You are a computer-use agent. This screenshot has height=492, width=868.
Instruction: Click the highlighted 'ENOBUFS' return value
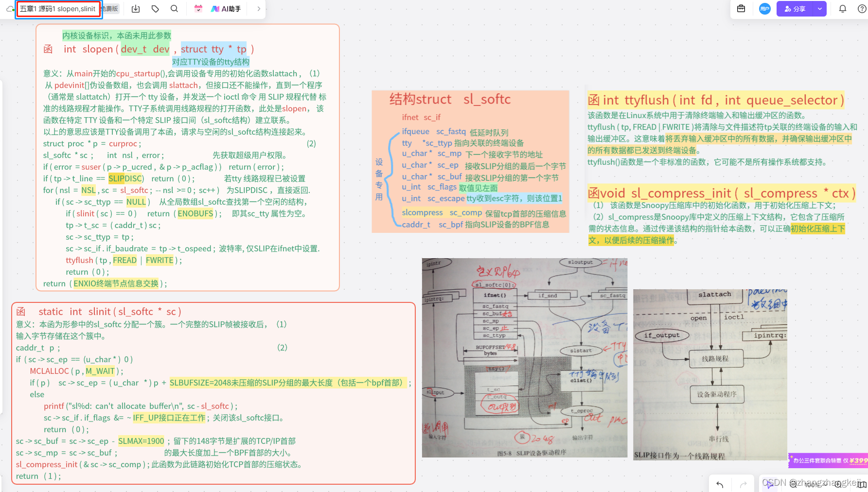(195, 213)
